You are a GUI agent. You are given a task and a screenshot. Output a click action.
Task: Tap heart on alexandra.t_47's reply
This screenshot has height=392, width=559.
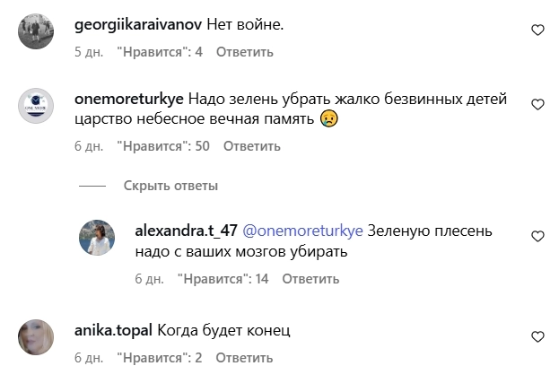[x=537, y=237]
